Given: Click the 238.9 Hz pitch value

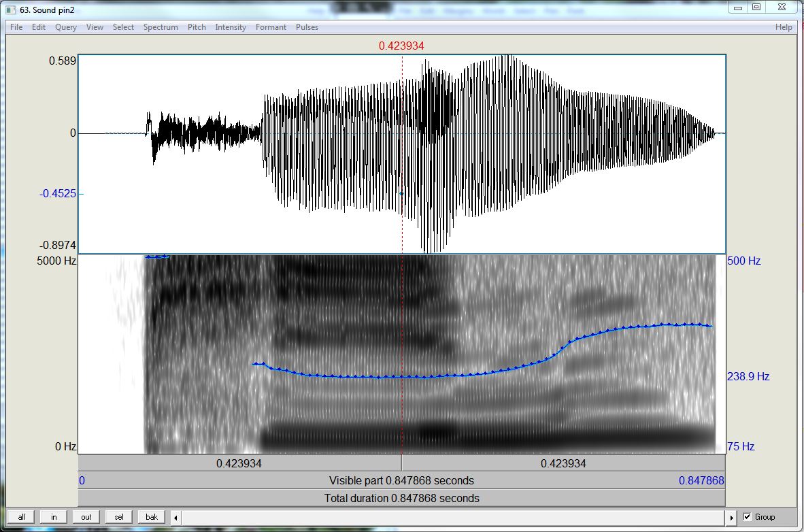Looking at the screenshot, I should [748, 377].
